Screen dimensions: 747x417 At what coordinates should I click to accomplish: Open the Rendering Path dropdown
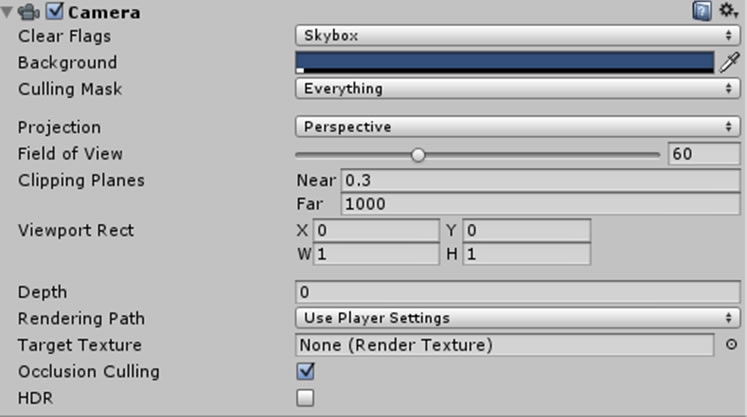[x=518, y=318]
